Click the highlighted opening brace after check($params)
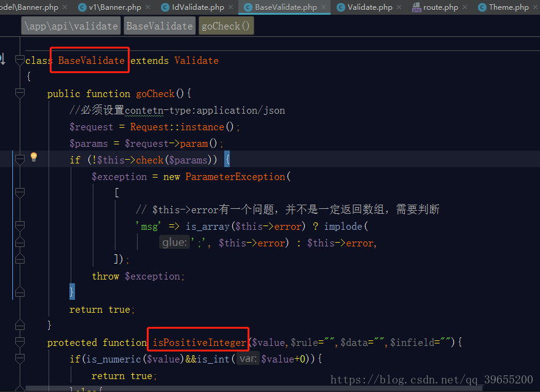This screenshot has width=540, height=392. coord(227,160)
